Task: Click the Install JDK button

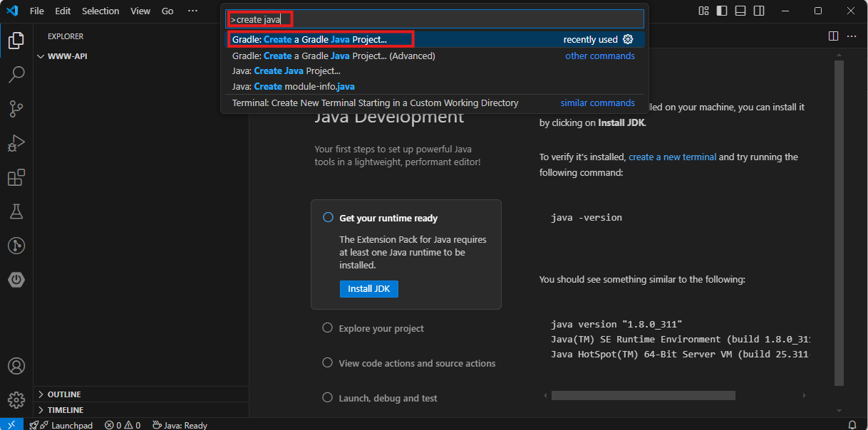Action: (369, 289)
